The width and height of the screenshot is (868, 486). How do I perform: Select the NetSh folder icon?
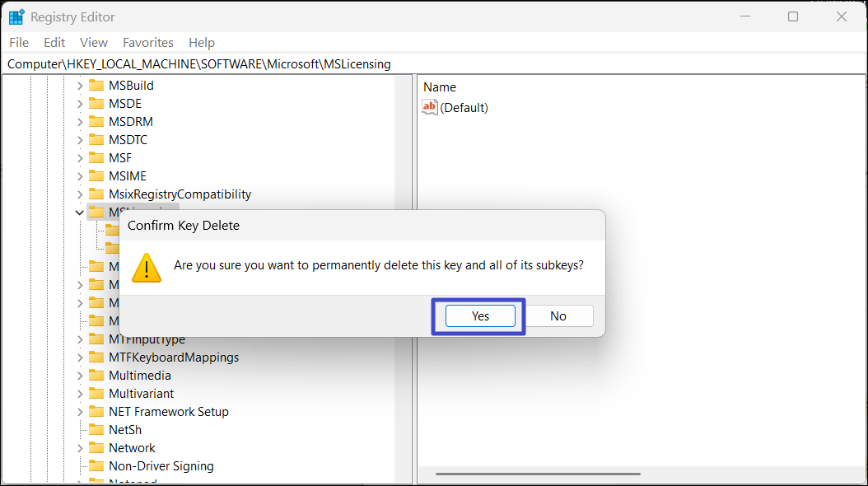coord(96,429)
